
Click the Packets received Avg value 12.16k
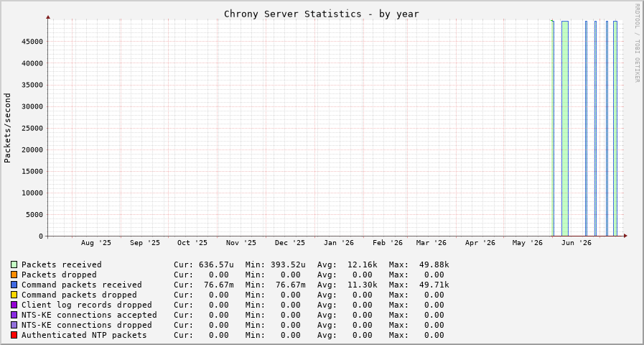pos(363,264)
